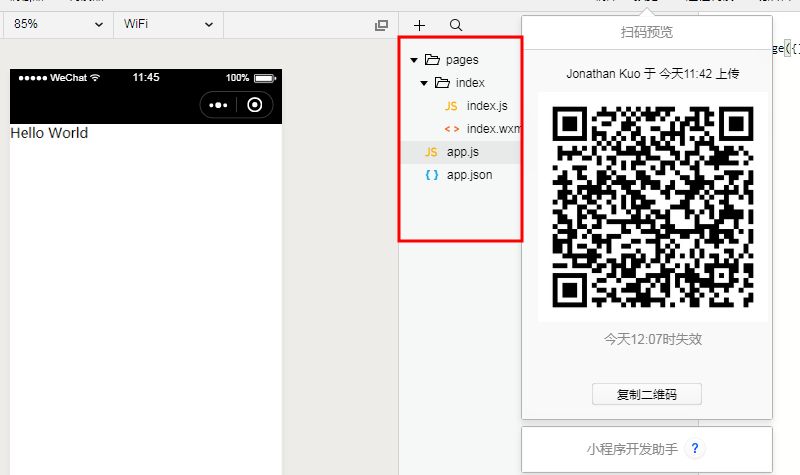
Task: Click the plus icon to add file
Action: [x=419, y=25]
